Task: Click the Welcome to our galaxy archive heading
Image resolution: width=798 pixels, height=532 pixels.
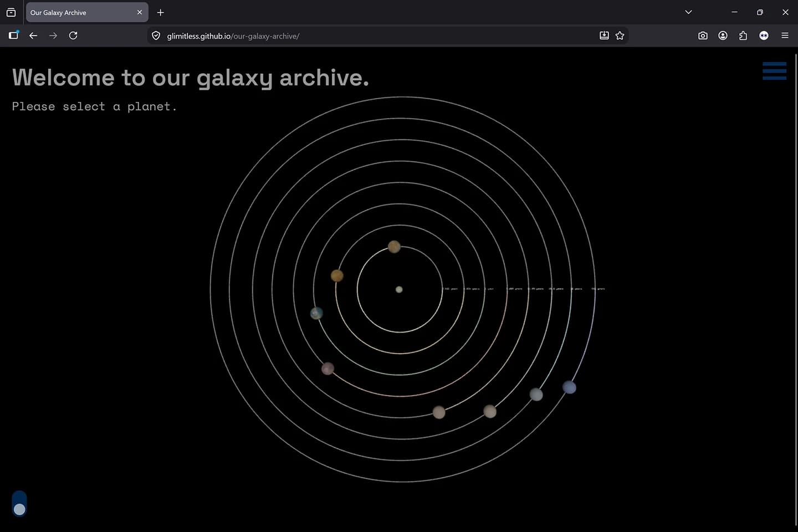Action: coord(191,78)
